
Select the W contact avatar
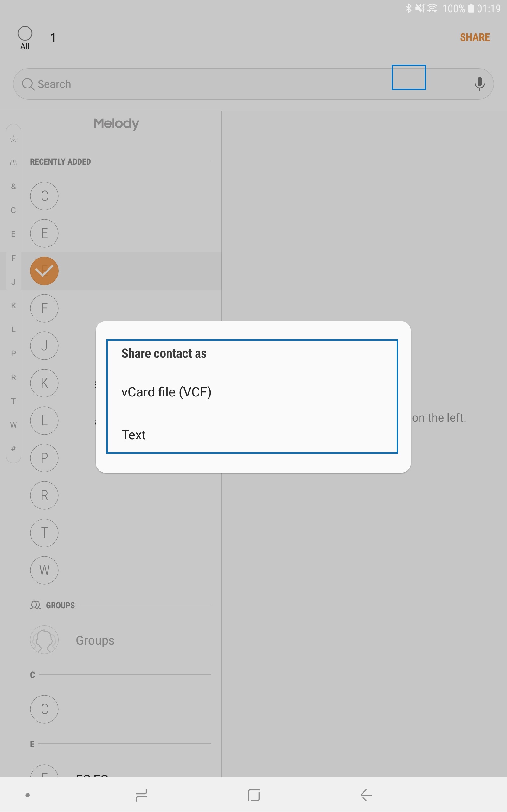pos(44,570)
